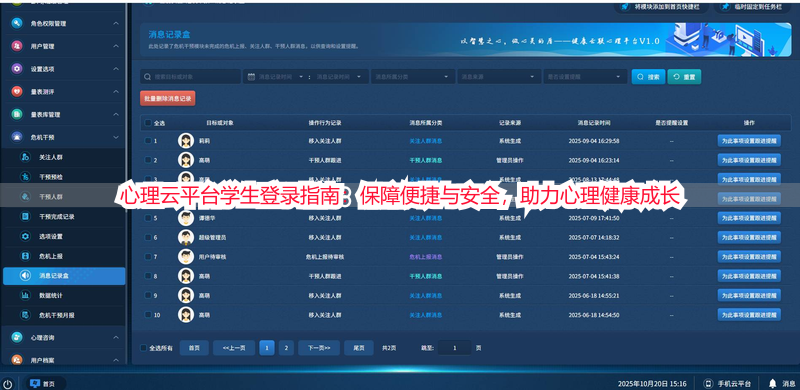The height and width of the screenshot is (390, 800).
Task: Click the 消息记录盒 speaker icon
Action: (x=25, y=276)
